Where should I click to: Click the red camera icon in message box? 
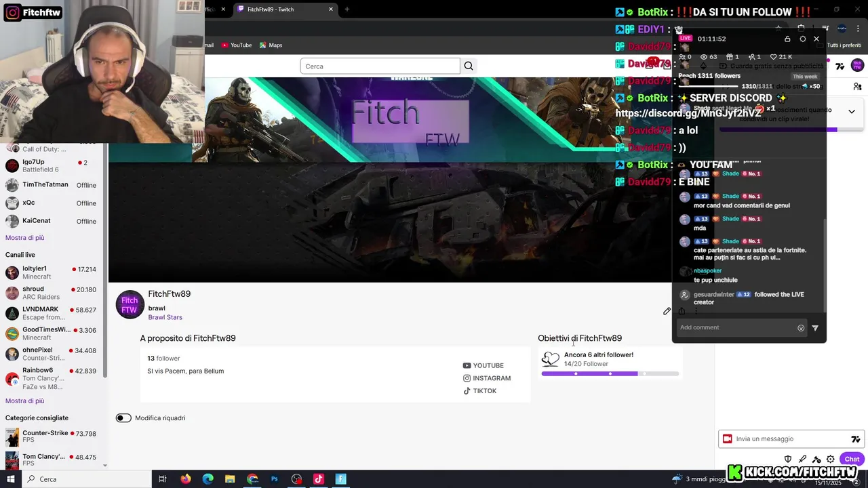[728, 439]
